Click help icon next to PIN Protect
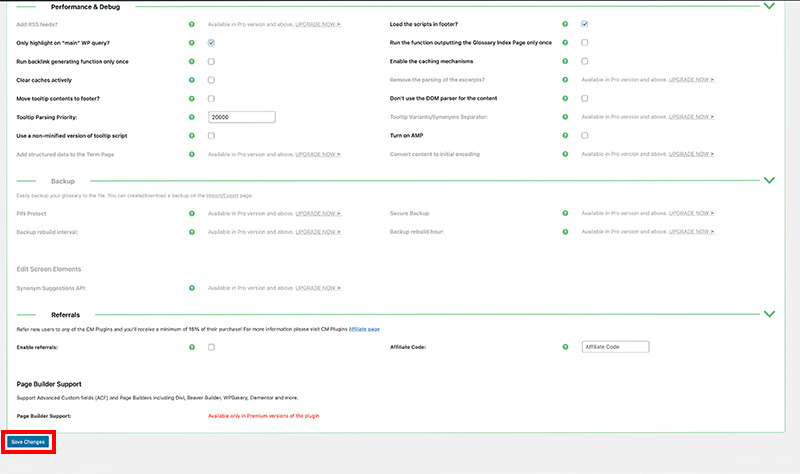This screenshot has height=474, width=800. 192,213
